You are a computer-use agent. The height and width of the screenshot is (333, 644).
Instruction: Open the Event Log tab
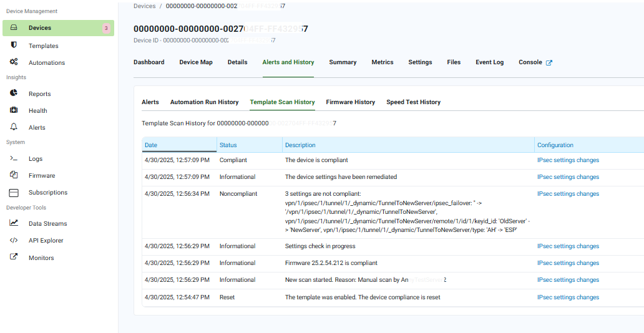pos(489,62)
